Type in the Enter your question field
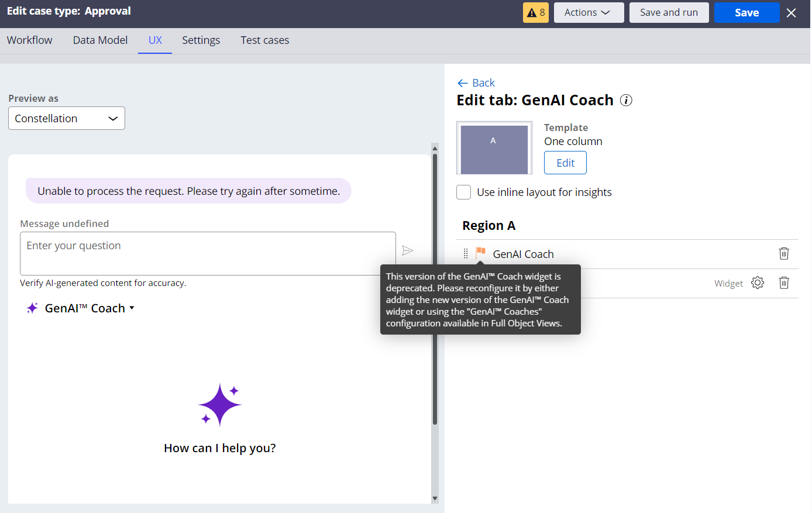The height and width of the screenshot is (513, 812). click(x=208, y=253)
